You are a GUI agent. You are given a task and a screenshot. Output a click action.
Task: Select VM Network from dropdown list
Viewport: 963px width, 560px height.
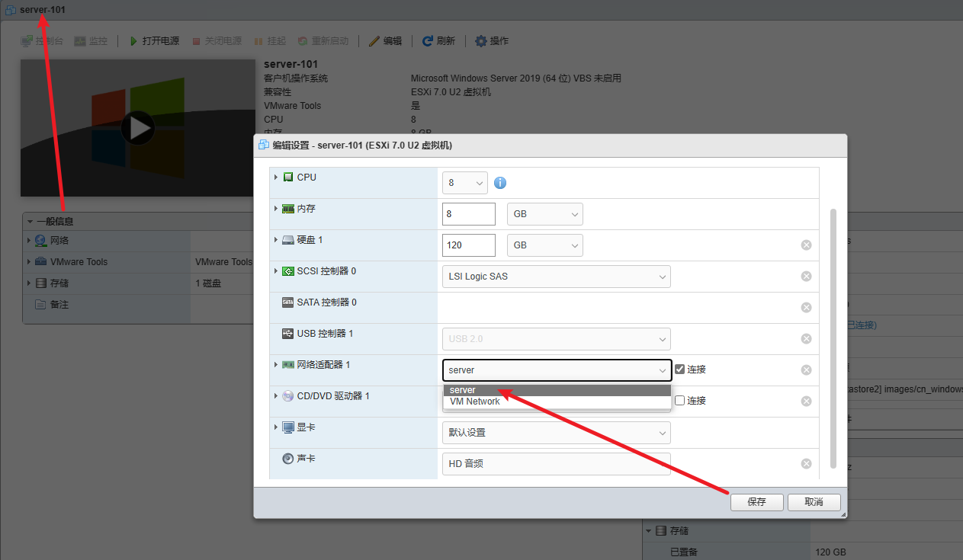click(476, 402)
